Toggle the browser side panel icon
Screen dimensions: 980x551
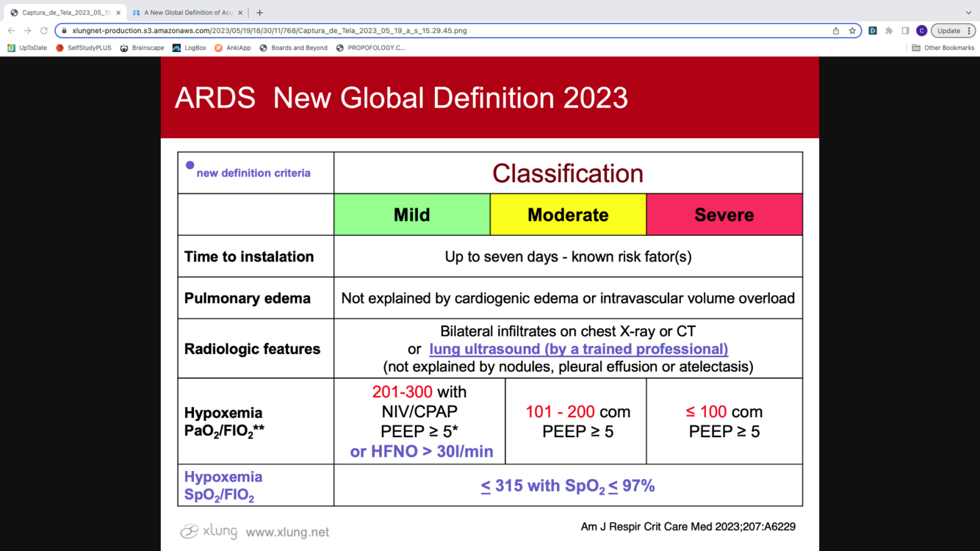pyautogui.click(x=905, y=31)
